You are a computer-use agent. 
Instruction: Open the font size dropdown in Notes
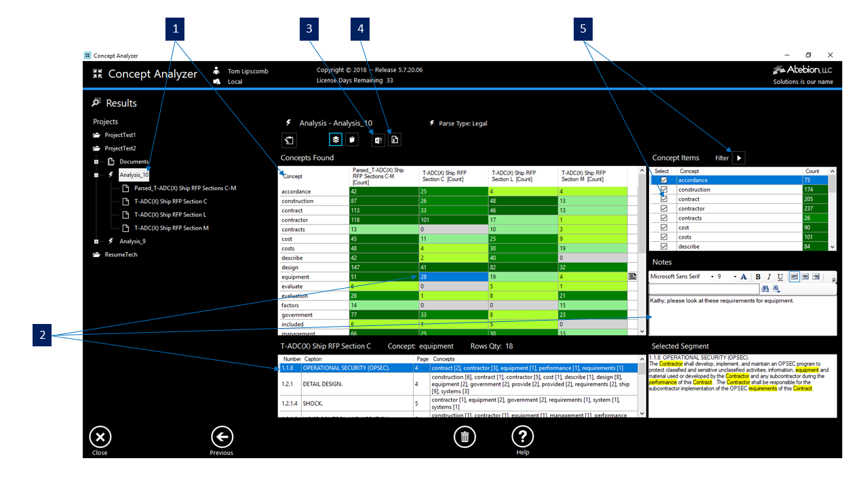(734, 277)
